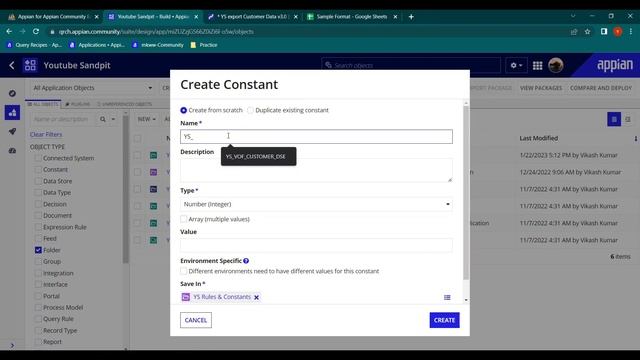The width and height of the screenshot is (640, 360).
Task: Go back using Appian back arrow
Action: (12, 65)
